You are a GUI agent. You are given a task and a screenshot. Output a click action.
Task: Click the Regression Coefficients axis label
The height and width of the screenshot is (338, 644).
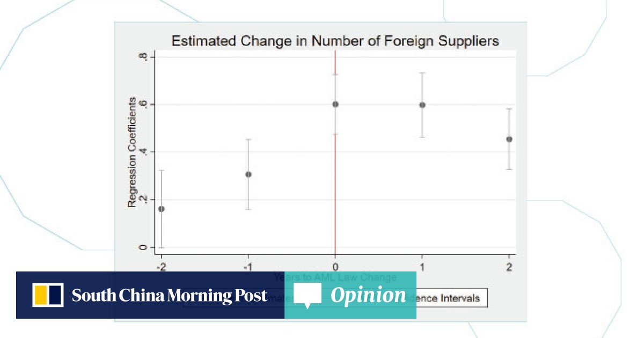[x=131, y=152]
